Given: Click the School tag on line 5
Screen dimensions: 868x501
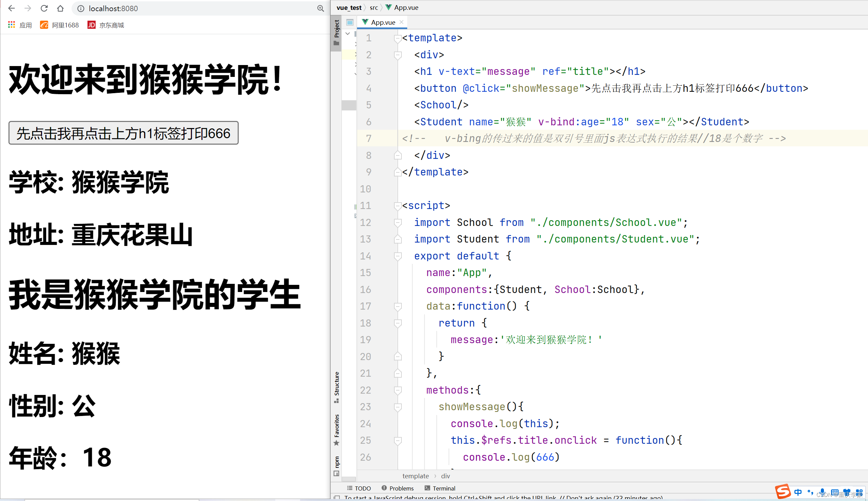Looking at the screenshot, I should (441, 105).
